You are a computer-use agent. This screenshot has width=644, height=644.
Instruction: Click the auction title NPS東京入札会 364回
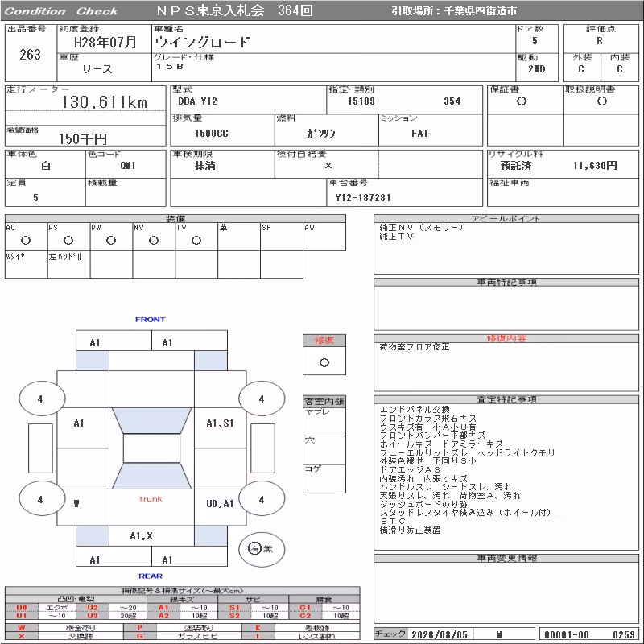click(235, 10)
